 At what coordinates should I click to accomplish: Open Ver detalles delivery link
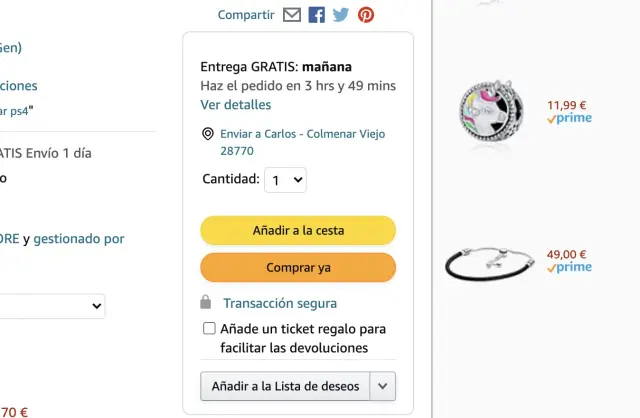(x=235, y=105)
